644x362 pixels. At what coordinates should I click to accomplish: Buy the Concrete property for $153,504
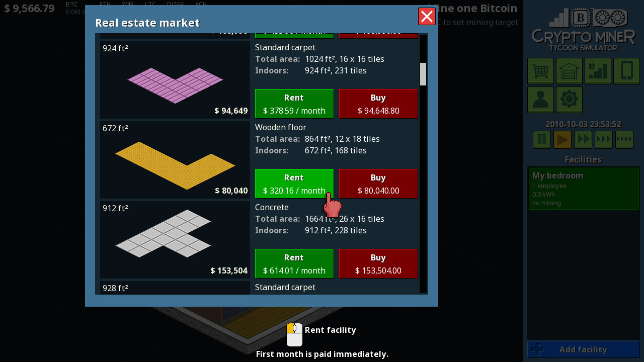(x=378, y=263)
